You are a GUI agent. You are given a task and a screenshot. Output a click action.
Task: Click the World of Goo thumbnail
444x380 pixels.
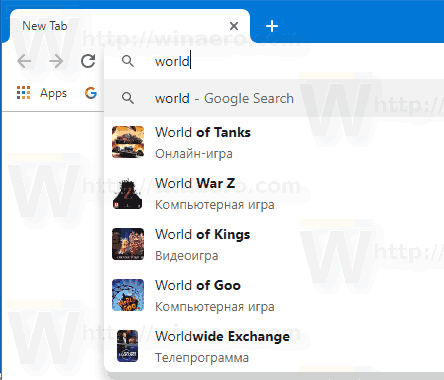pos(128,295)
